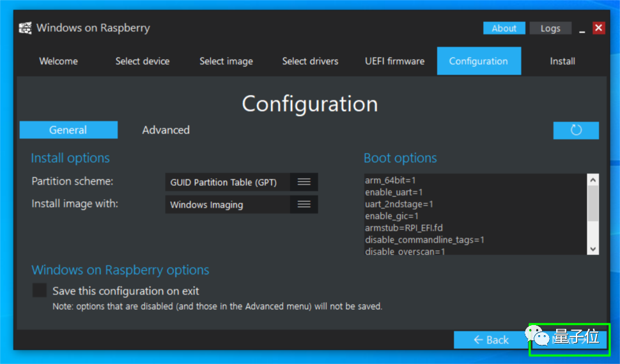The height and width of the screenshot is (364, 620).
Task: Open the Install image with hamburger icon
Action: [304, 204]
